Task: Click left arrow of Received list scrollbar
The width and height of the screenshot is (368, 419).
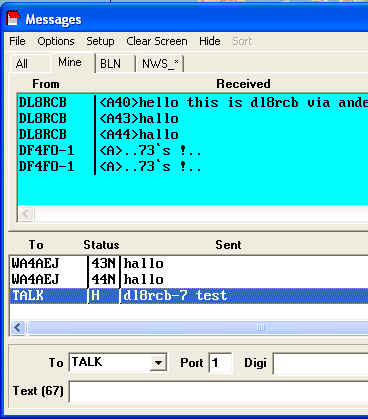Action: coord(26,214)
